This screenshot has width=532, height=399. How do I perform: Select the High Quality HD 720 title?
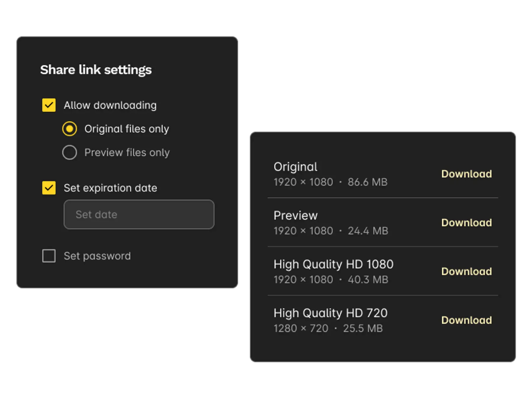tap(330, 313)
